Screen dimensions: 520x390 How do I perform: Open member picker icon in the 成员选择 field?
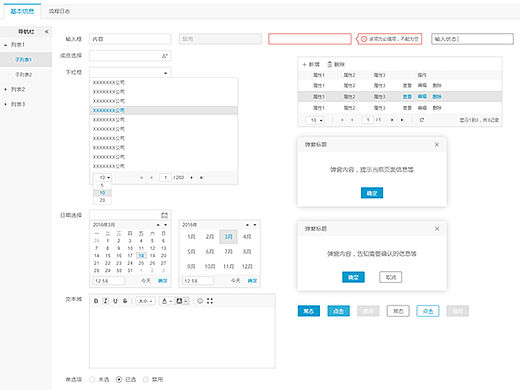click(164, 56)
